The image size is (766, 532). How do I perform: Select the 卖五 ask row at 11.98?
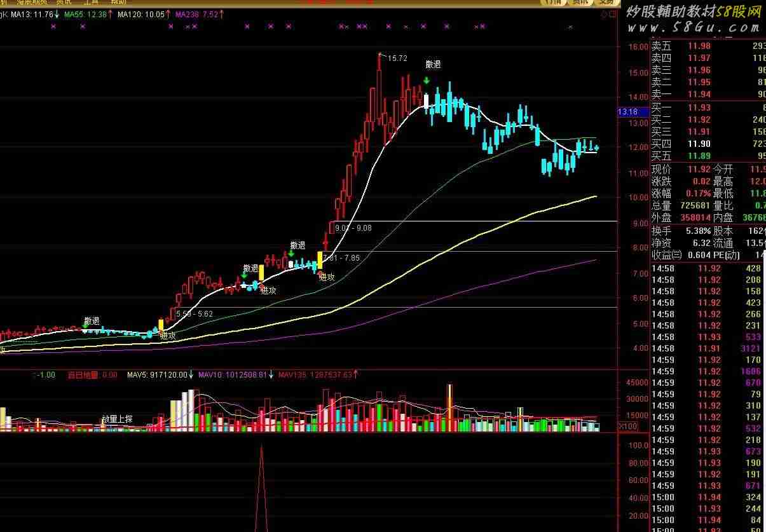[708, 46]
